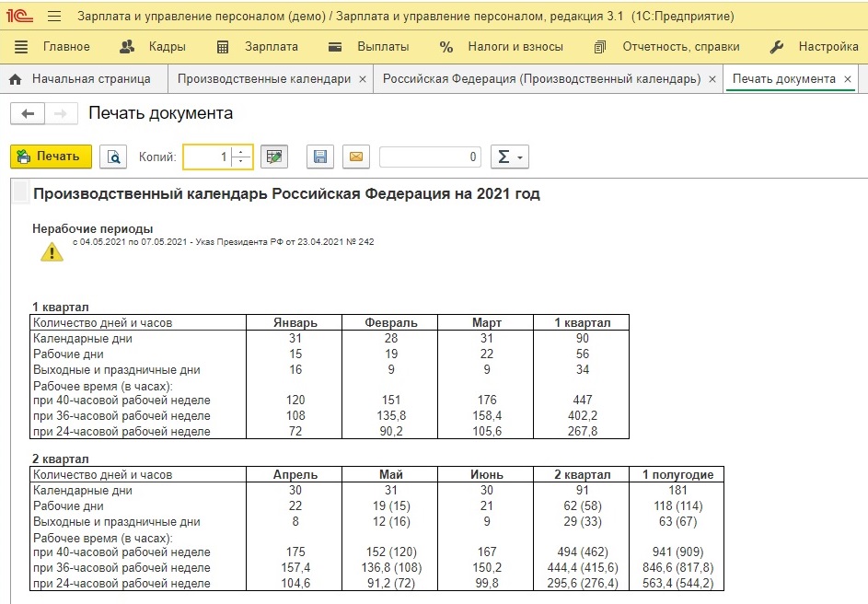The image size is (868, 604).
Task: Open print preview with magnifier icon
Action: click(x=113, y=157)
